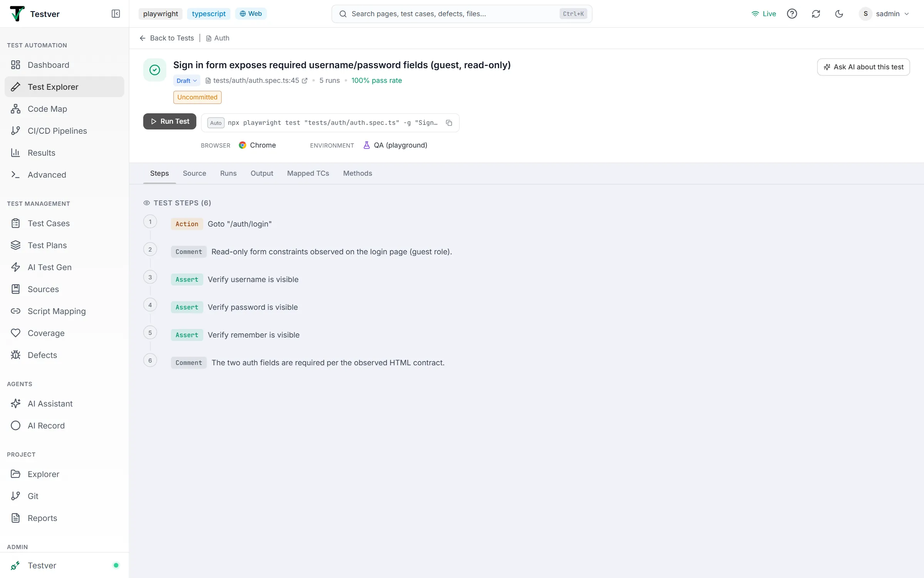
Task: Open AI Assistant agent
Action: (64, 403)
